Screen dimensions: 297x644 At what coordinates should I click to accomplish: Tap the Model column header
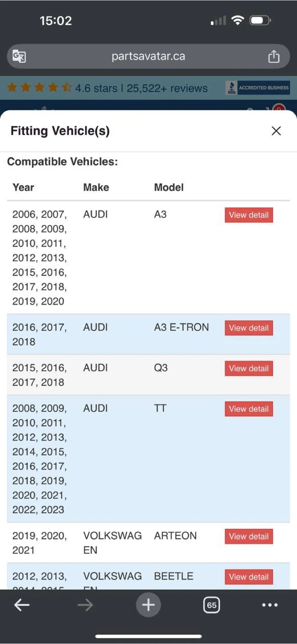(x=169, y=187)
